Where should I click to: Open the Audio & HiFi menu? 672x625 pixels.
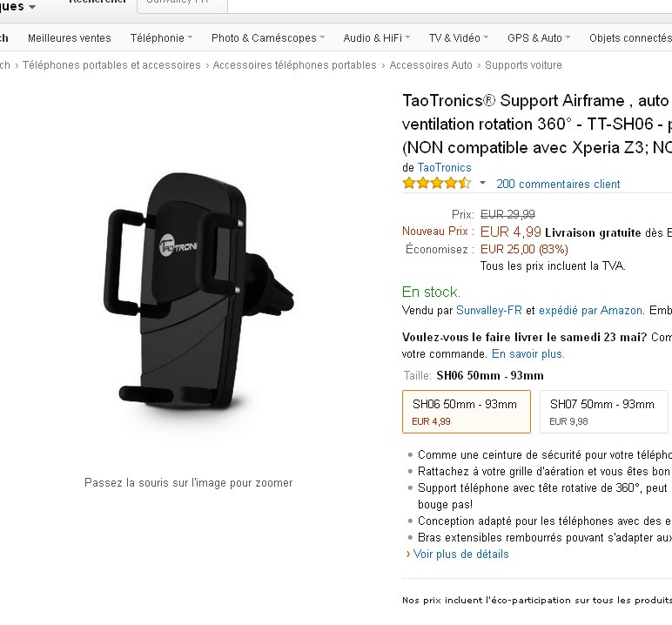coord(376,38)
